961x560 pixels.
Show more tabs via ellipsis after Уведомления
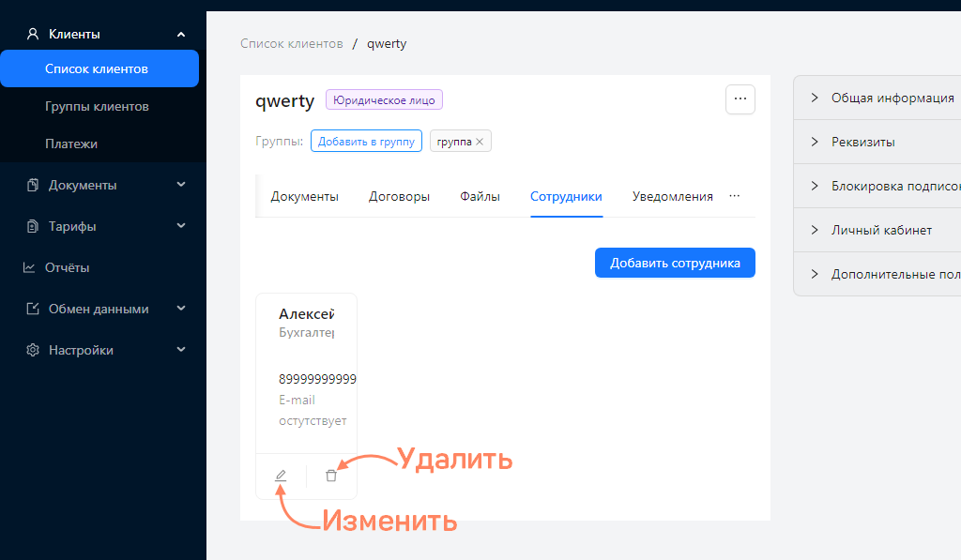[x=735, y=196]
